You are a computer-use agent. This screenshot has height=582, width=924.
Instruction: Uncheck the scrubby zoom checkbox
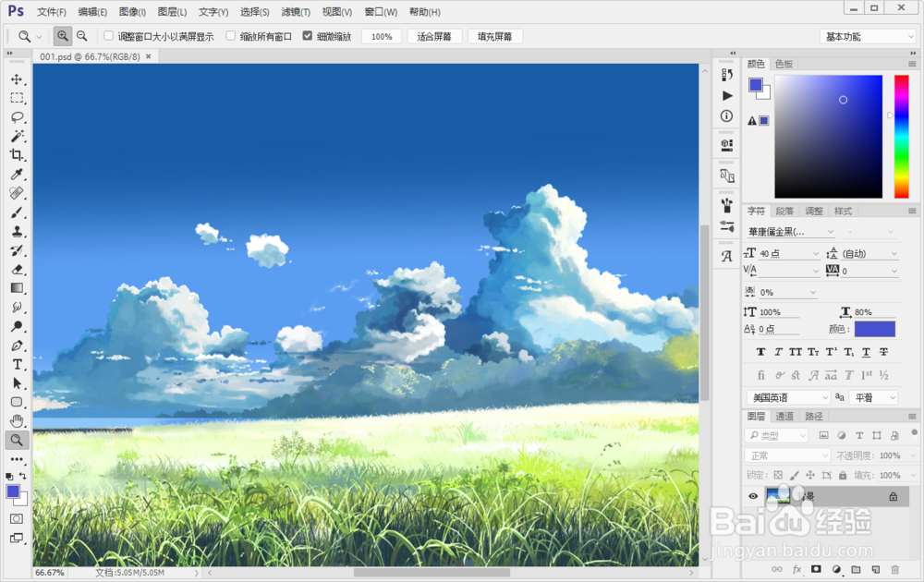point(308,36)
